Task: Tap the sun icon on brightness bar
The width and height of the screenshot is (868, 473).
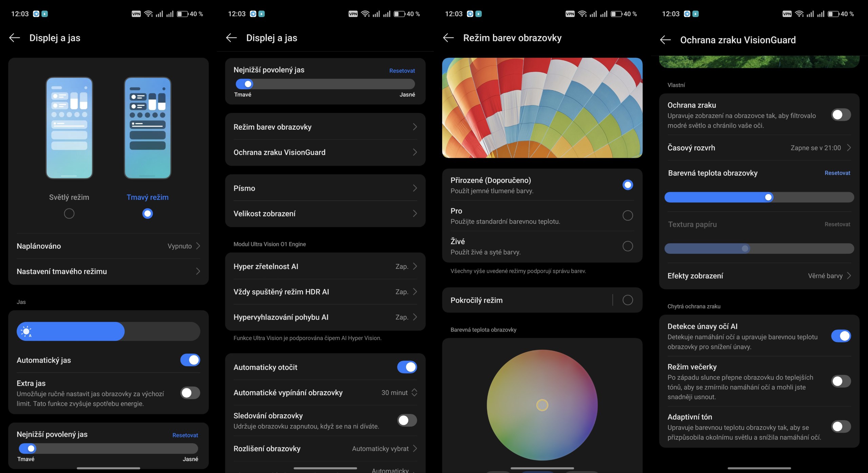Action: coord(26,331)
